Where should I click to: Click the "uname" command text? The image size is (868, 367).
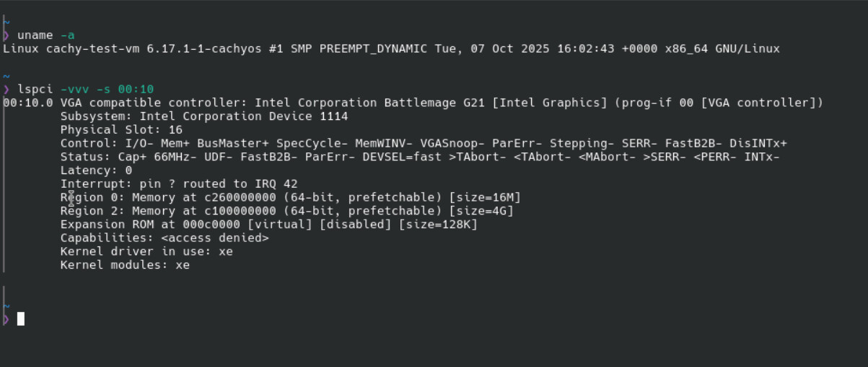point(35,35)
